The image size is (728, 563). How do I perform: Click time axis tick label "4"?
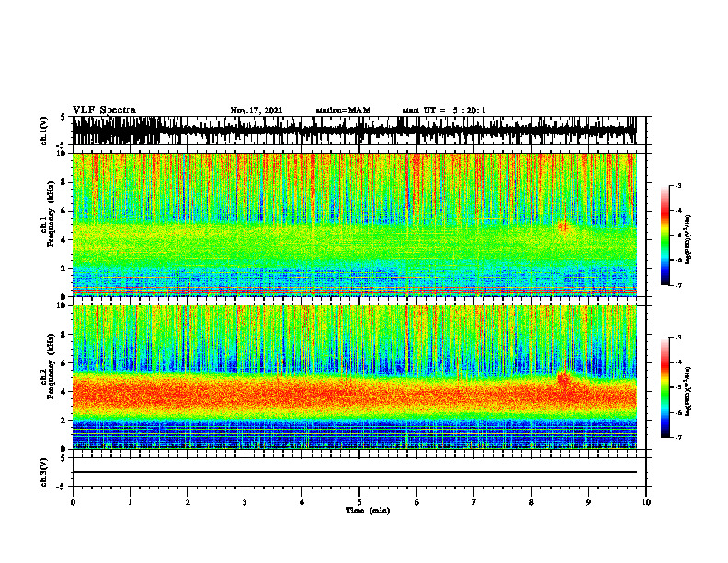click(302, 502)
